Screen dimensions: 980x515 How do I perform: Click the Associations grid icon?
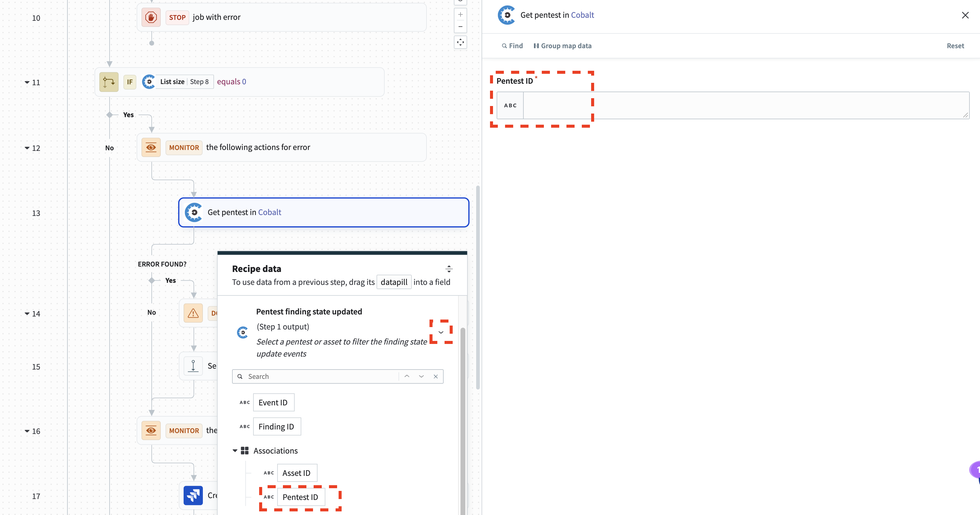coord(245,451)
